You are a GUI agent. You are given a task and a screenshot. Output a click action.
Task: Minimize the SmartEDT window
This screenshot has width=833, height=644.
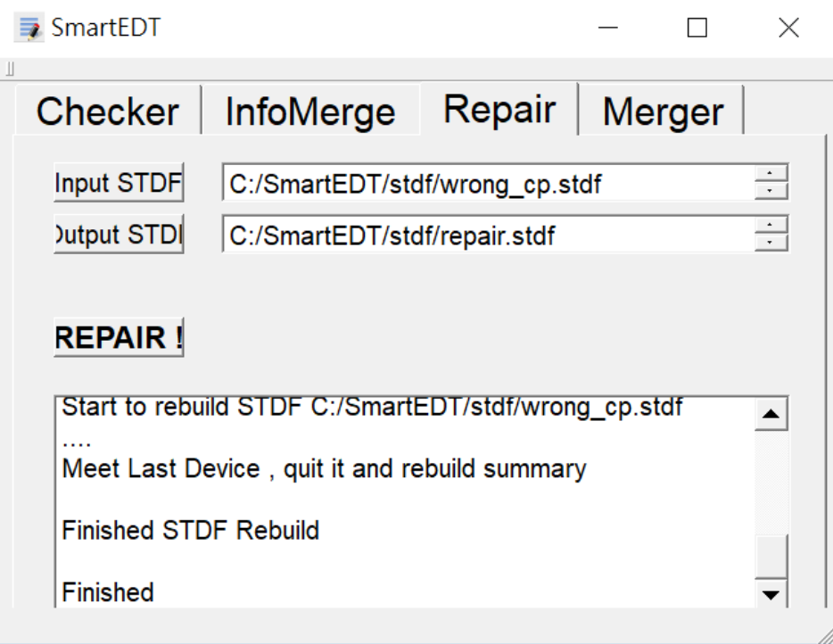(608, 29)
